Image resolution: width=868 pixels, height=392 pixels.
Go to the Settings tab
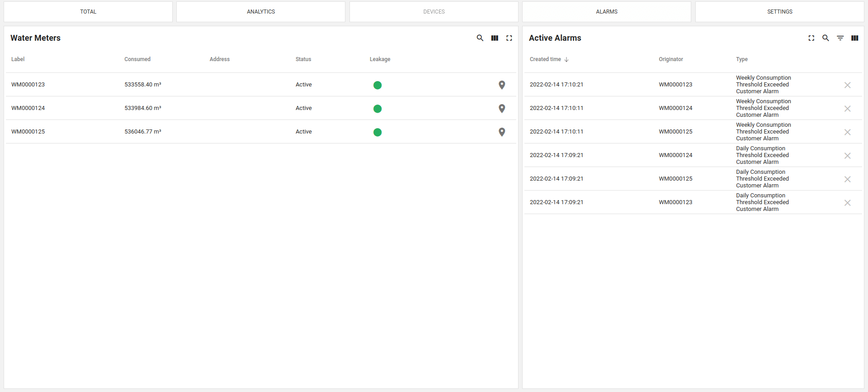[x=779, y=12]
